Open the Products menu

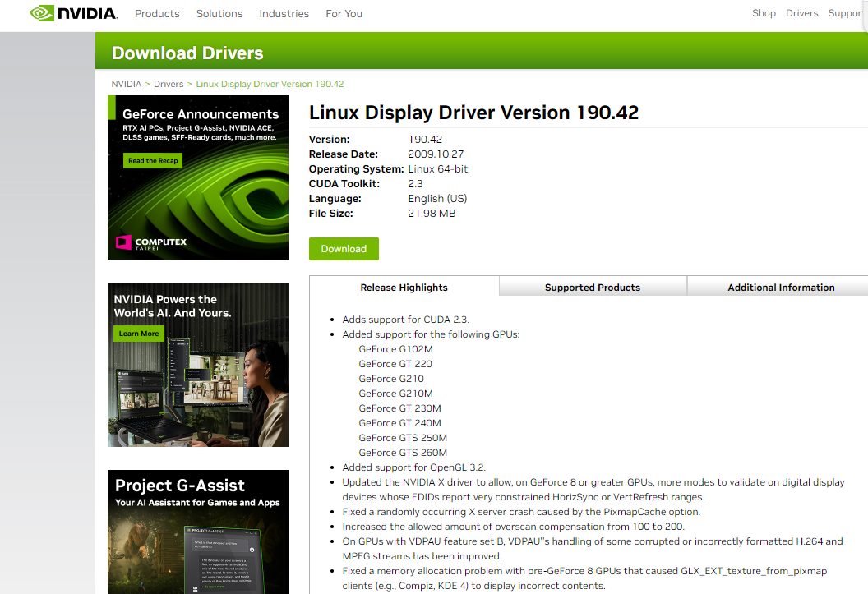click(x=157, y=14)
